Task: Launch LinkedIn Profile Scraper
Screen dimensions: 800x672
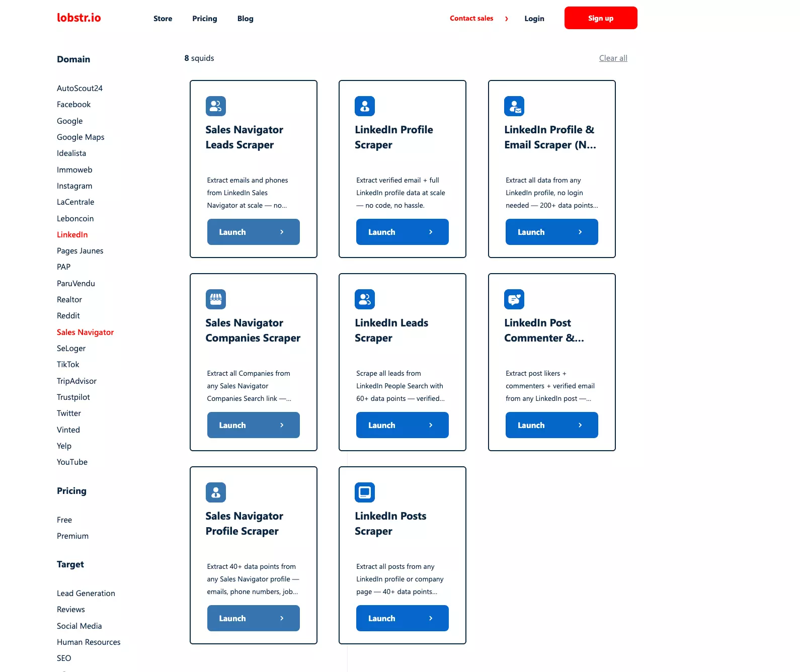Action: click(x=403, y=232)
